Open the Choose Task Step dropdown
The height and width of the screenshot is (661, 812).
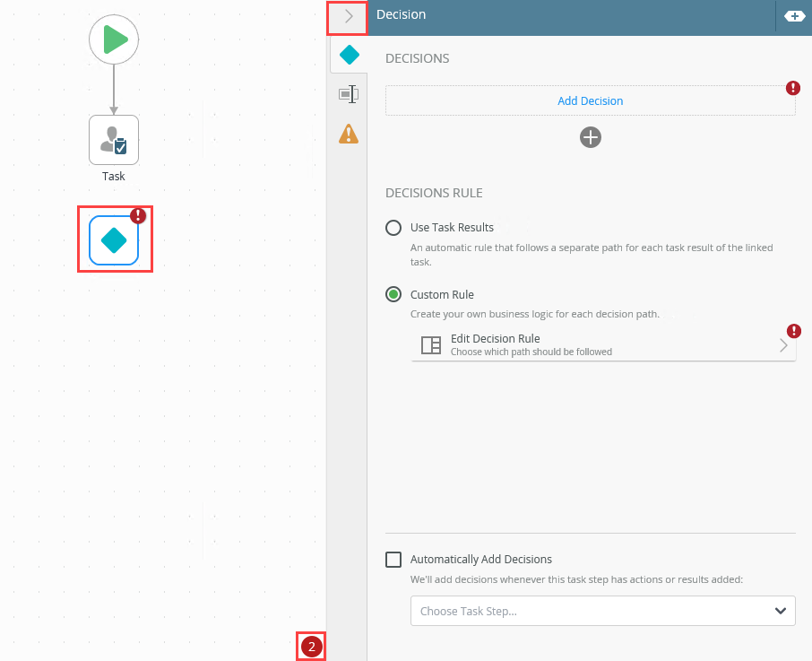(603, 611)
